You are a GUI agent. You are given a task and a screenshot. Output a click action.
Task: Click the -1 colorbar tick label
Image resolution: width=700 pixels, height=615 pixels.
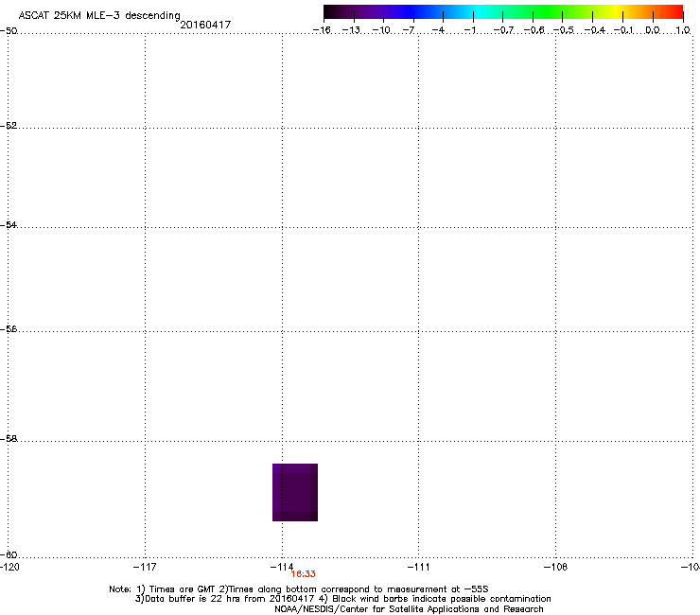point(470,30)
